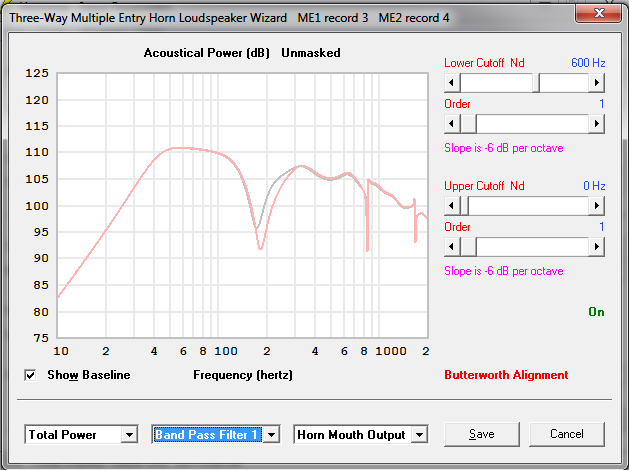Click the Upper Cutoff Order slider thumb
Image resolution: width=629 pixels, height=470 pixels.
[x=468, y=246]
